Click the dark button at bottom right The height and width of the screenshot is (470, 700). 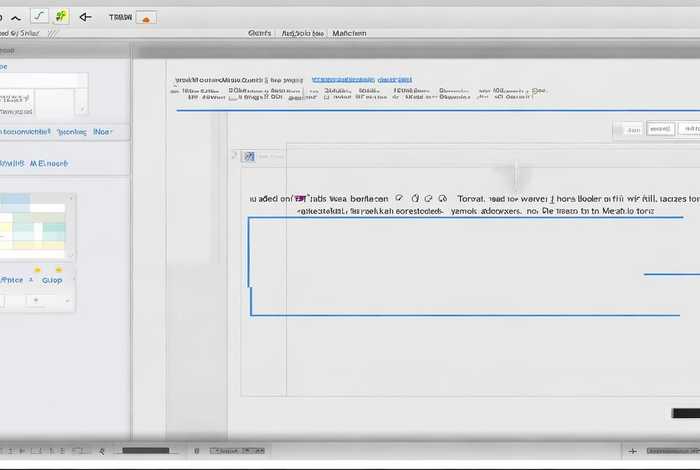pyautogui.click(x=685, y=414)
